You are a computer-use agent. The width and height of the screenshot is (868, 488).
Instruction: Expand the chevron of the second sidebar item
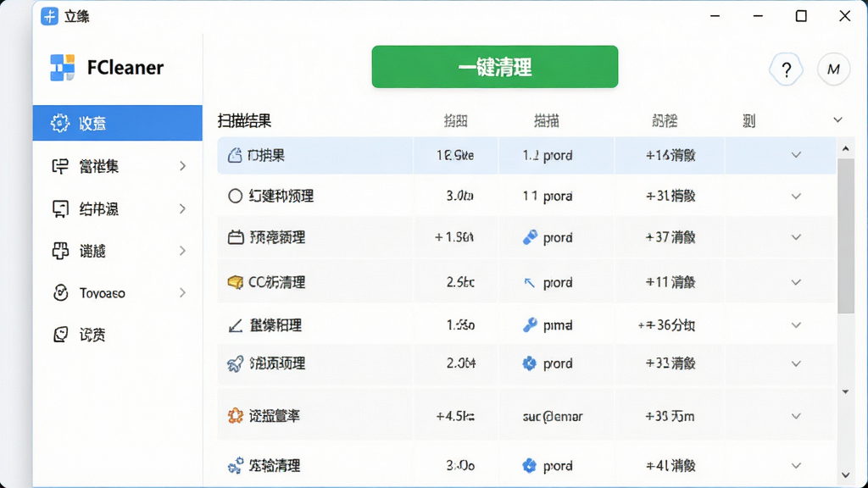[183, 166]
